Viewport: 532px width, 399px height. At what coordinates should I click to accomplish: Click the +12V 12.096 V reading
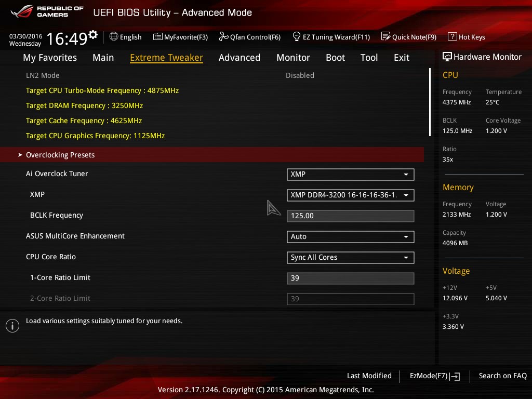[x=455, y=298]
